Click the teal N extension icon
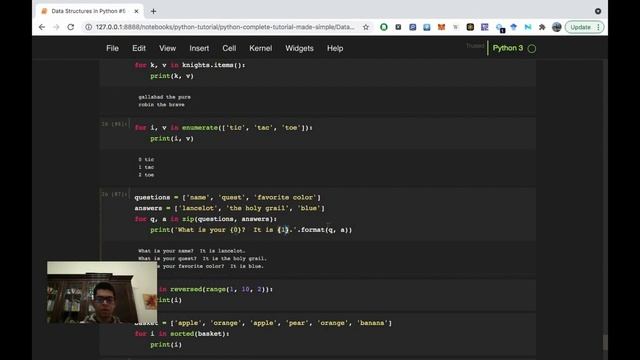 [528, 27]
